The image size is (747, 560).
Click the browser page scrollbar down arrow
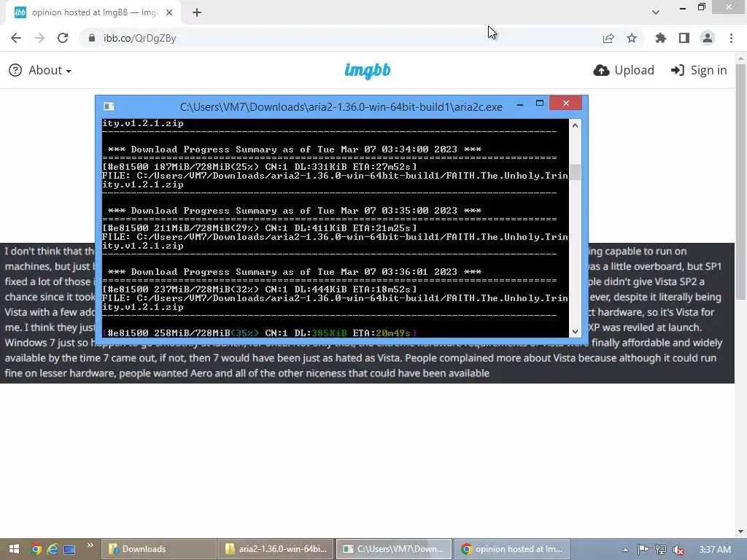coord(740,532)
